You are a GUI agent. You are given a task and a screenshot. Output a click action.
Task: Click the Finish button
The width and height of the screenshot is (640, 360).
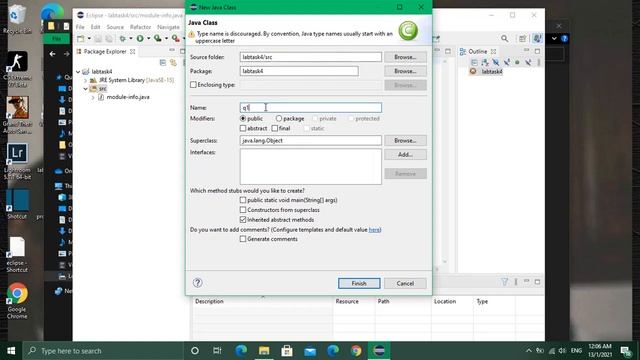(359, 283)
